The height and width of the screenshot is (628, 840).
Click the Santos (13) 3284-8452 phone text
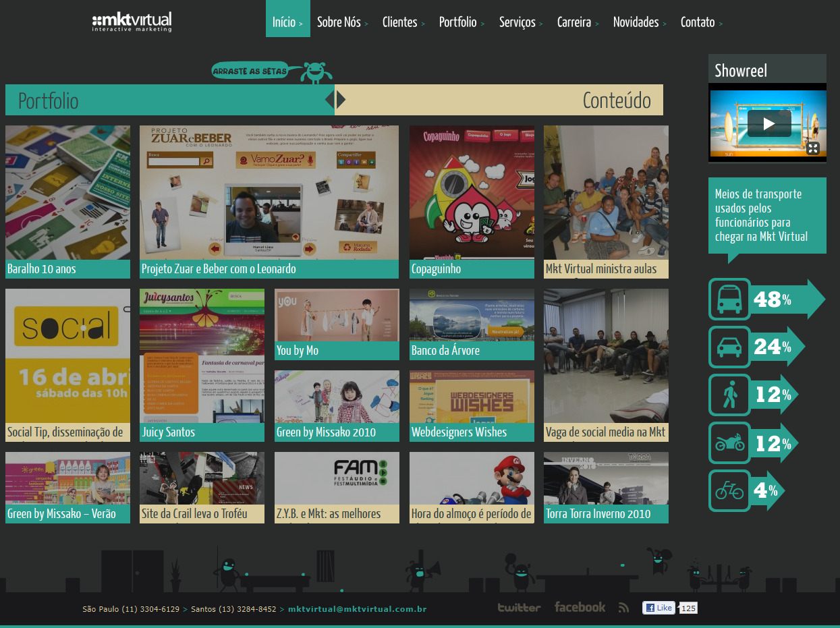point(233,609)
